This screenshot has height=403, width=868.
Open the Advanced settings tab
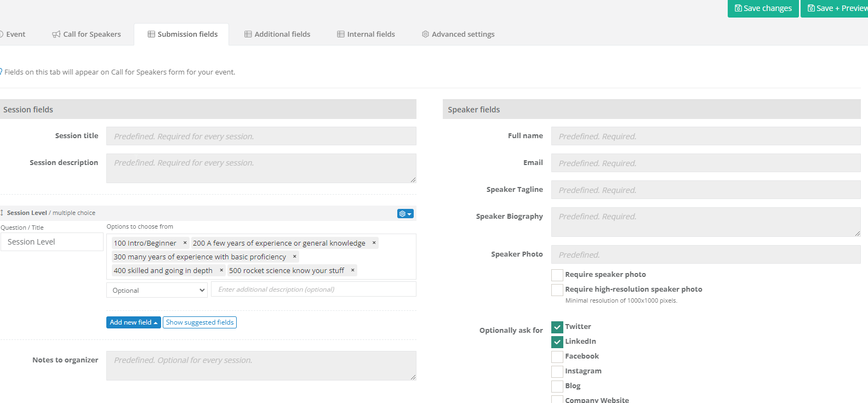point(458,34)
